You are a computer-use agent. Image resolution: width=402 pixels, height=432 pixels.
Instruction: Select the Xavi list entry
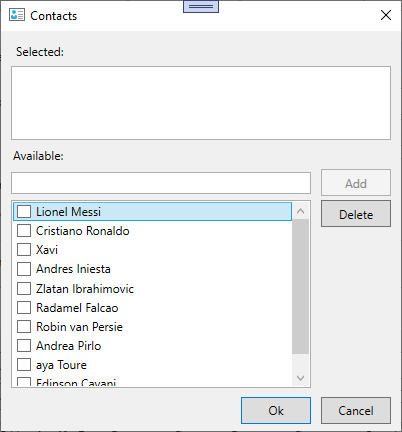point(47,250)
